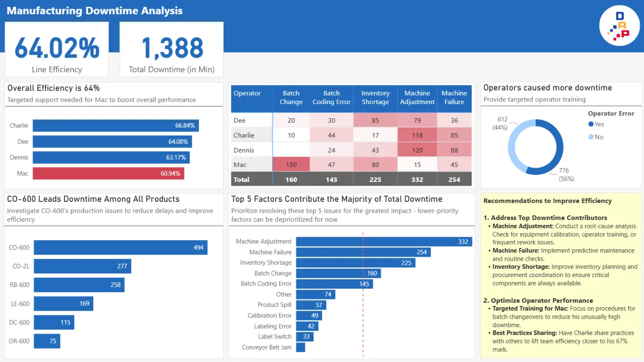This screenshot has height=362, width=644.
Task: Click the 1,388 Total Downtime card
Action: 171,50
